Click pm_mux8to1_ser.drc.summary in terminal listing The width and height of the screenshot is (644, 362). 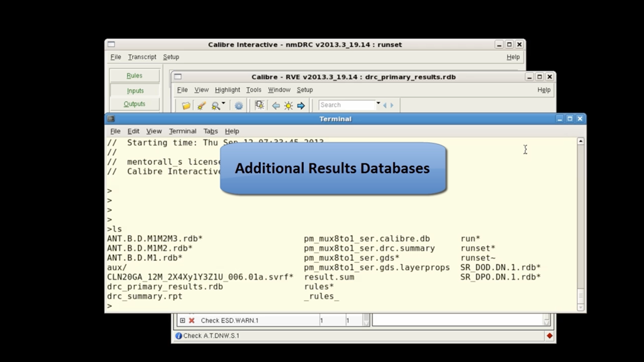[369, 248]
